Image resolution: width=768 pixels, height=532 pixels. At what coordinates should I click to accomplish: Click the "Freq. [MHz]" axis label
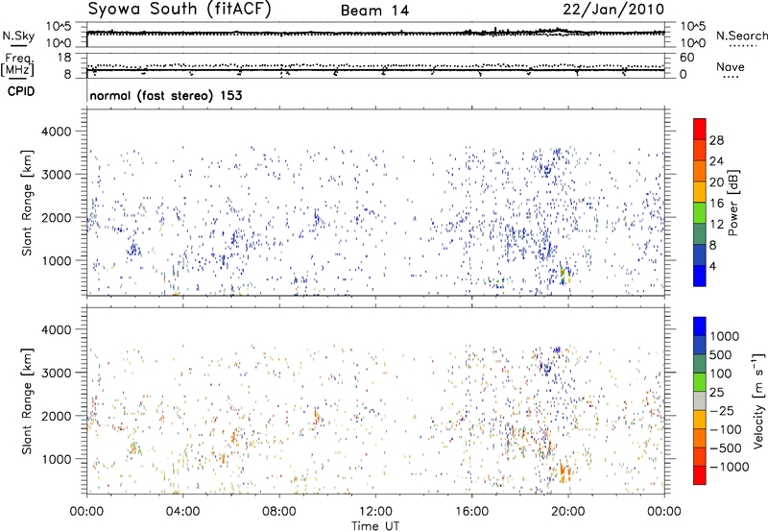[17, 64]
